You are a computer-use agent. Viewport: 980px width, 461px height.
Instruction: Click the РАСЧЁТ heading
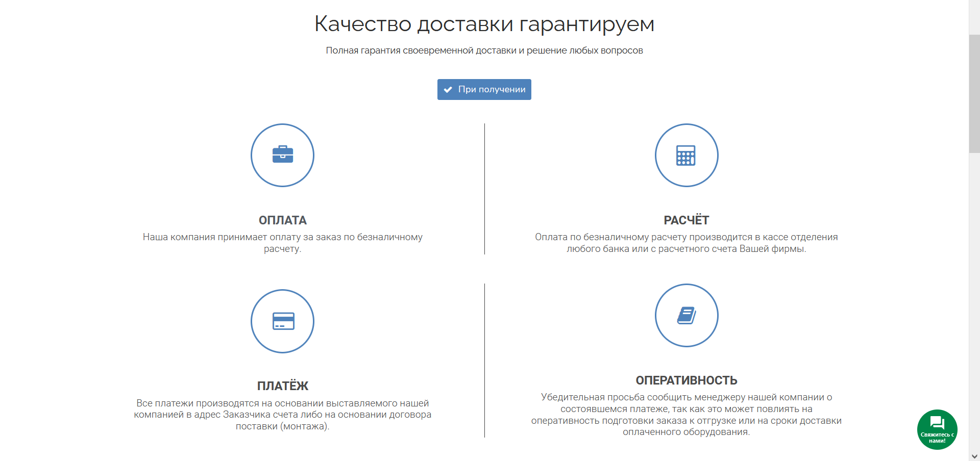click(686, 220)
